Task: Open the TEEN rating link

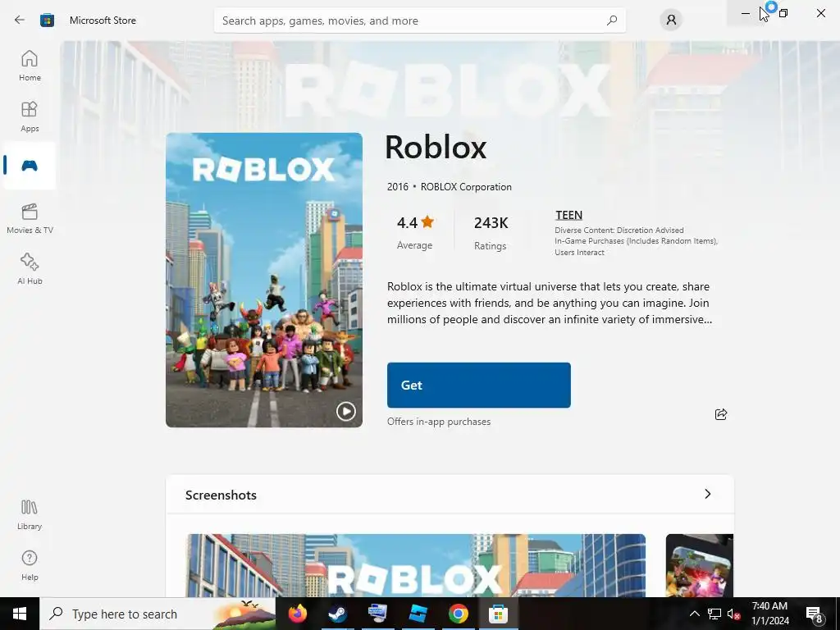Action: point(568,215)
